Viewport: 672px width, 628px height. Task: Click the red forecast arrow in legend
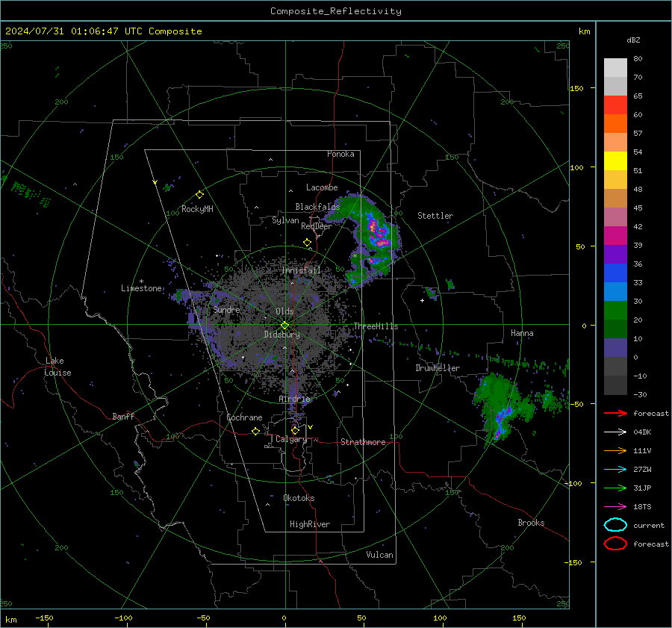coord(615,413)
